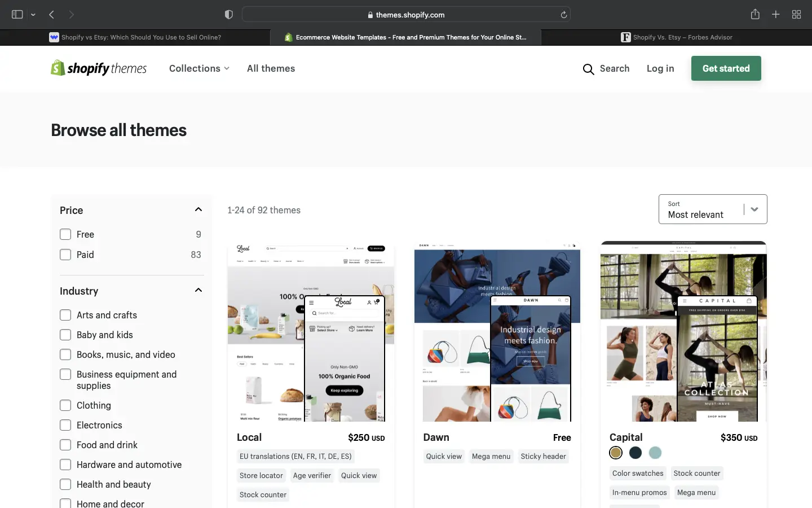Click the Get started button
812x508 pixels.
click(x=726, y=68)
